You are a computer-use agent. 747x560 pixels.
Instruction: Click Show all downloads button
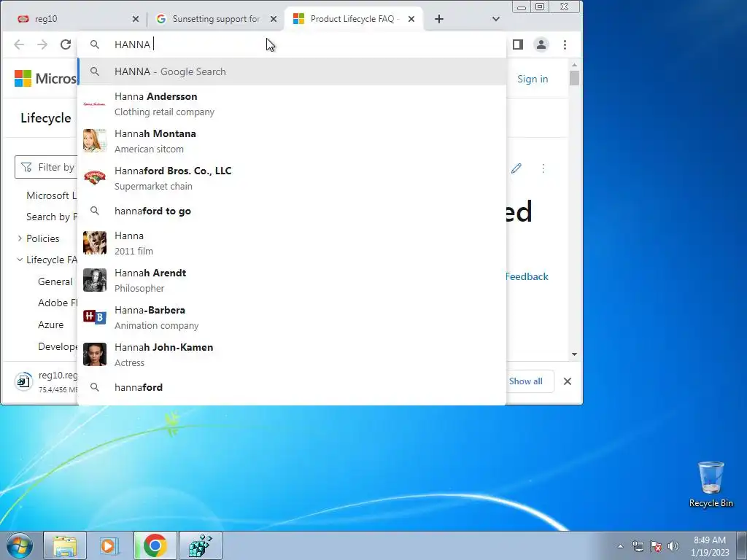[525, 381]
